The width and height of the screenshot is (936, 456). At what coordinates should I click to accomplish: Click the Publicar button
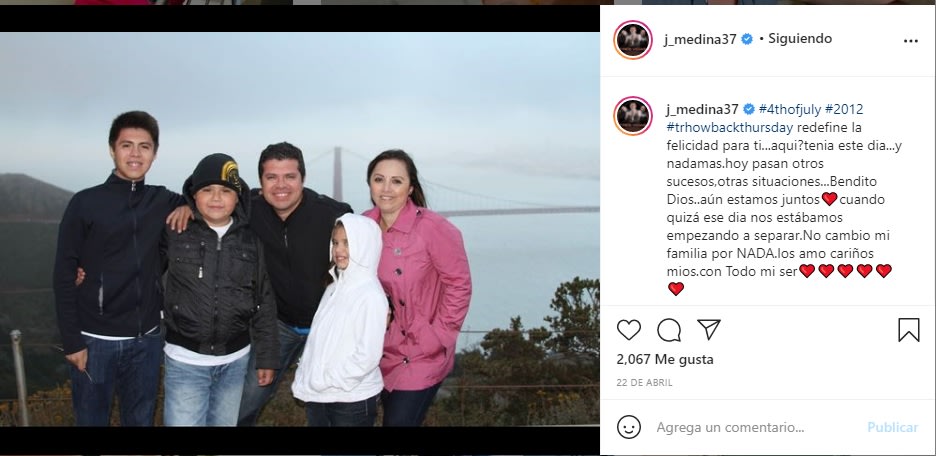coord(892,427)
